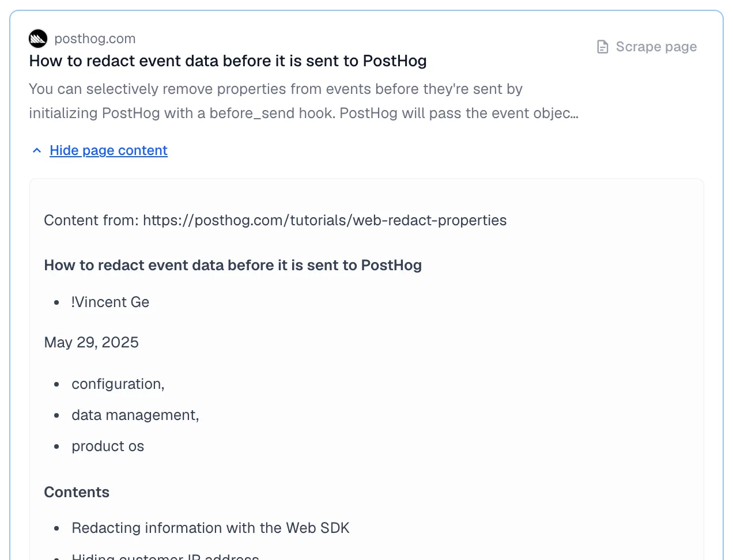Click the 'Contents' heading
The width and height of the screenshot is (733, 560).
pyautogui.click(x=77, y=492)
